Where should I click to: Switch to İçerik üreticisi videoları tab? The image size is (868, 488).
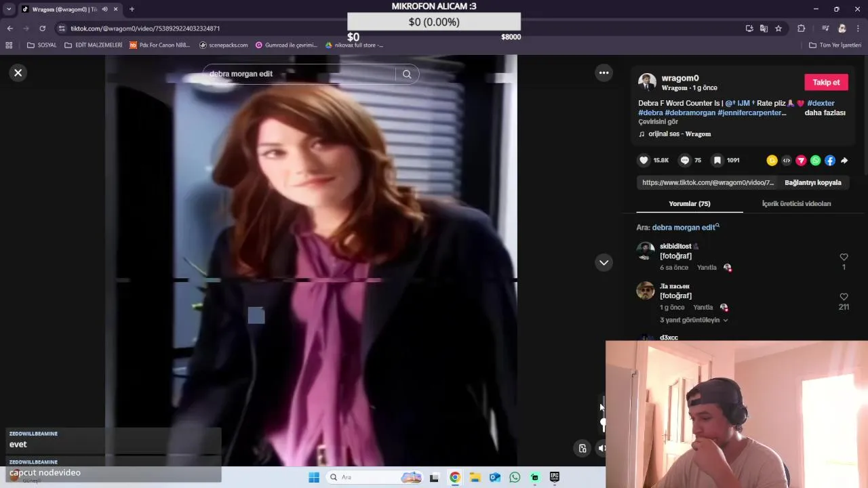click(796, 203)
